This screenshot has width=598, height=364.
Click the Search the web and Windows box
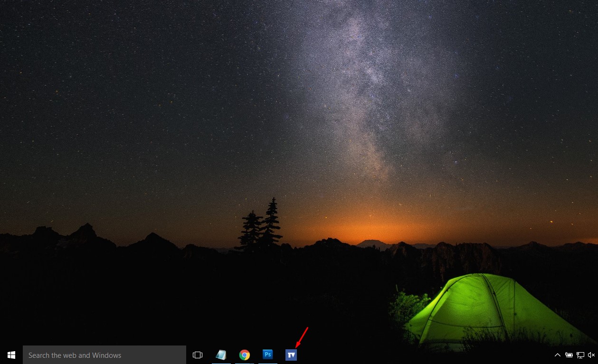point(104,355)
